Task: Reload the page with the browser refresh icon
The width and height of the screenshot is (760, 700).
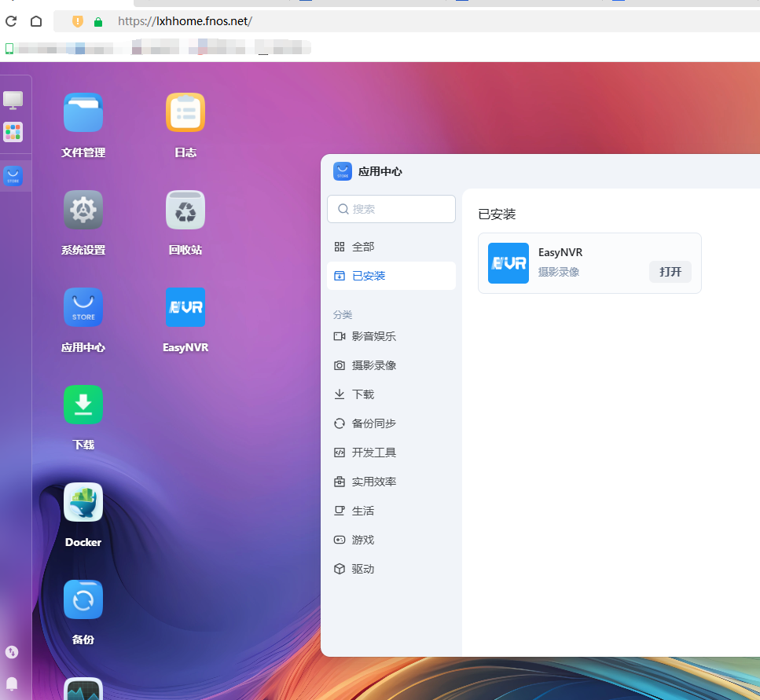Action: pos(11,21)
